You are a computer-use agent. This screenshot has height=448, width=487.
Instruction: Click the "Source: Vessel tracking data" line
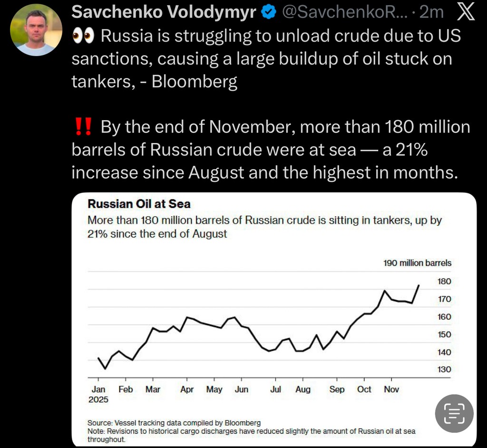[174, 423]
